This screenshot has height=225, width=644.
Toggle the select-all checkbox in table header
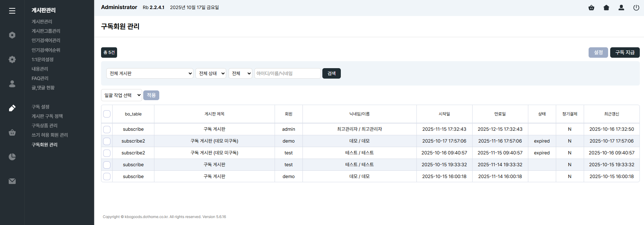pos(107,114)
